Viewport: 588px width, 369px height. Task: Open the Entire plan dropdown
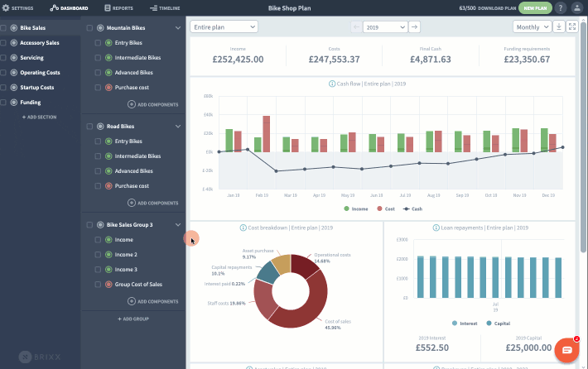[x=224, y=27]
